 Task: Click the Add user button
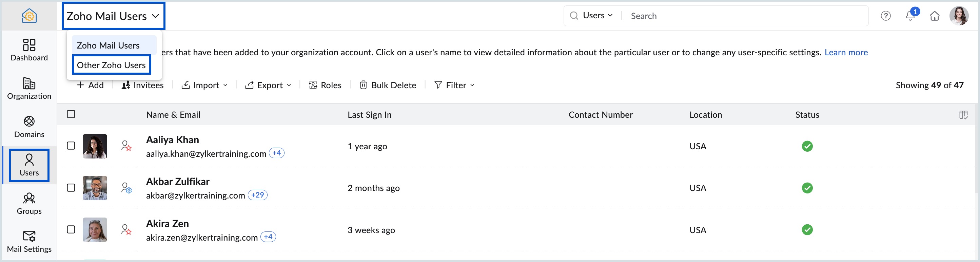tap(90, 85)
